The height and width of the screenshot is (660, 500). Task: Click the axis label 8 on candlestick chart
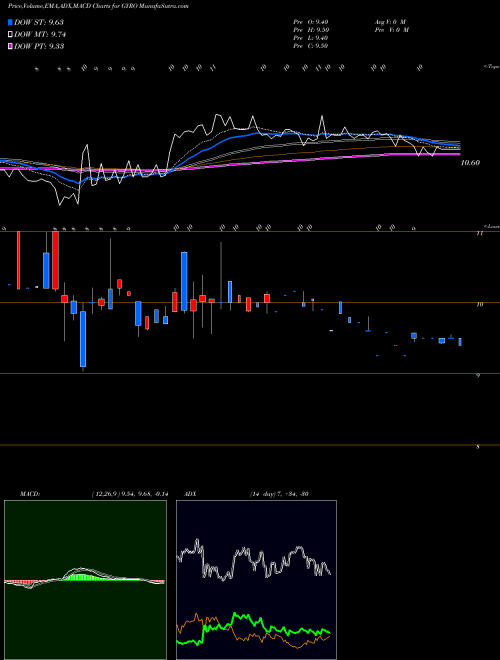pyautogui.click(x=478, y=447)
